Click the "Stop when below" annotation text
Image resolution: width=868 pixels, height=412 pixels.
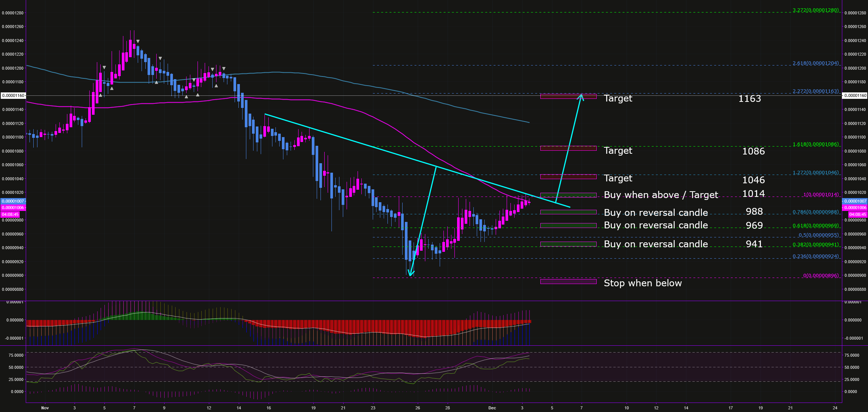tap(642, 283)
